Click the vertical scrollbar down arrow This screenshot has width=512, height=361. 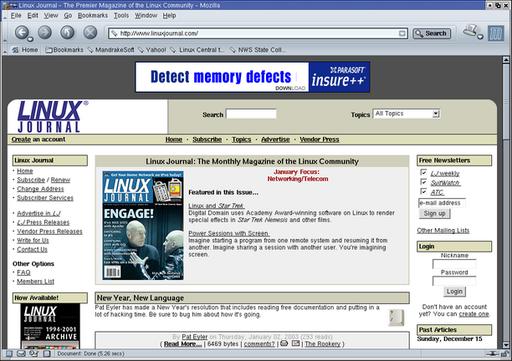point(506,345)
